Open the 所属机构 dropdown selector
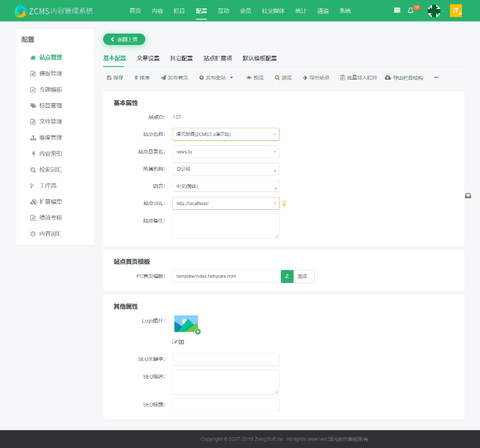480x448 pixels. point(226,169)
